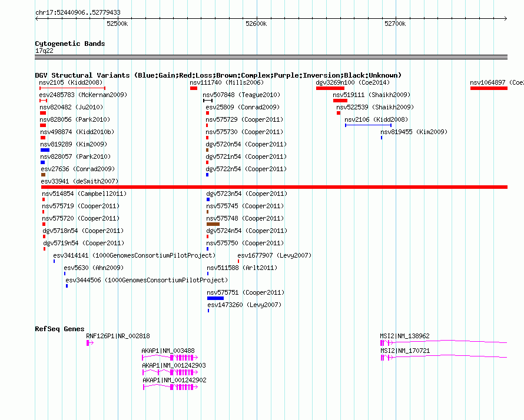Click dgv5718n54 (Cooper2011) label
Screen dimensions: 524x420
[83, 231]
